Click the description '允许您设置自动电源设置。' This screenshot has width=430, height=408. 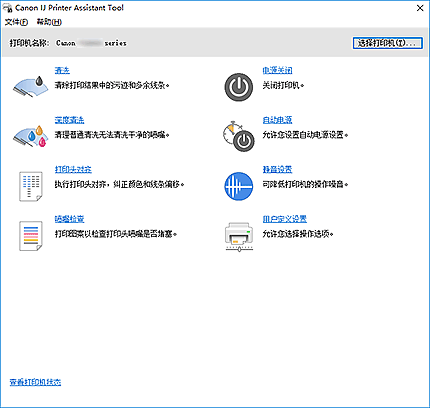coord(305,135)
